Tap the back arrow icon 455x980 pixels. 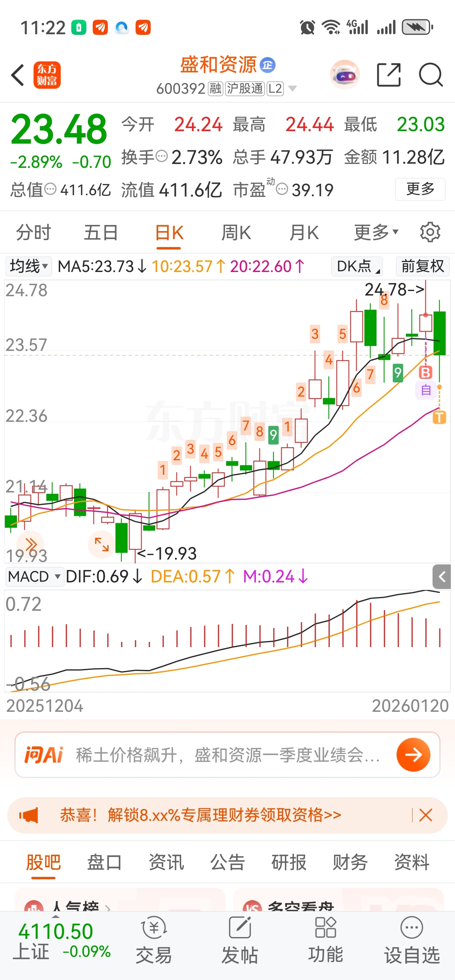pyautogui.click(x=18, y=75)
